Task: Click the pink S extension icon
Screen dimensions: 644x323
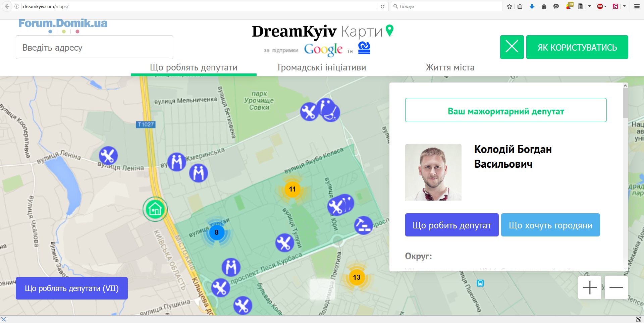Action: tap(615, 6)
